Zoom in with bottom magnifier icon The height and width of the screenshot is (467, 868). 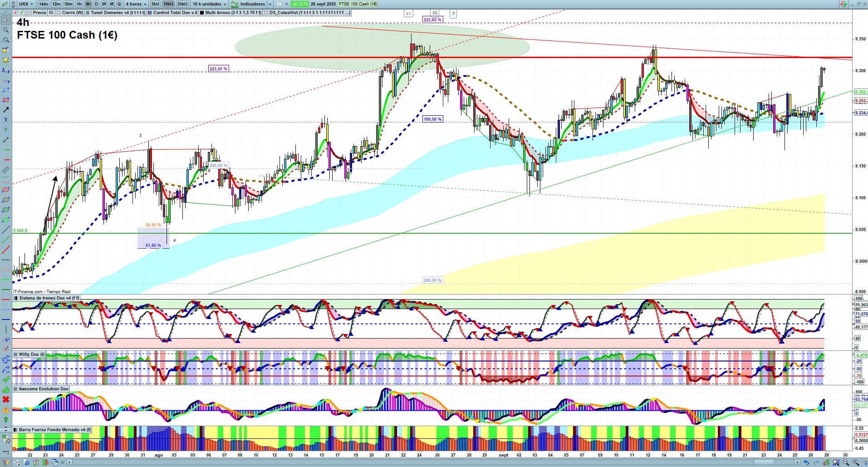coord(856,462)
